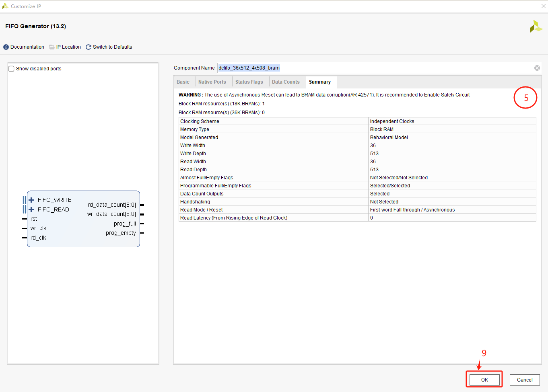Open the Documentation link
548x392 pixels.
(x=27, y=47)
